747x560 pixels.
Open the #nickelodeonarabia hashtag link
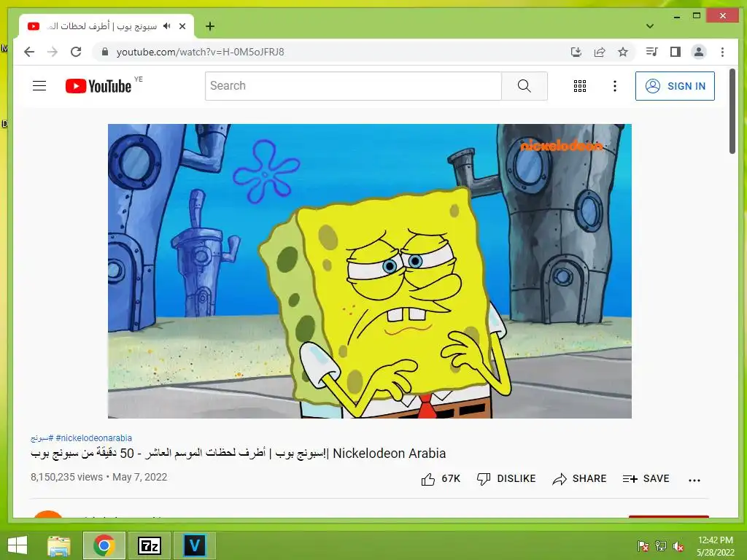(x=94, y=437)
